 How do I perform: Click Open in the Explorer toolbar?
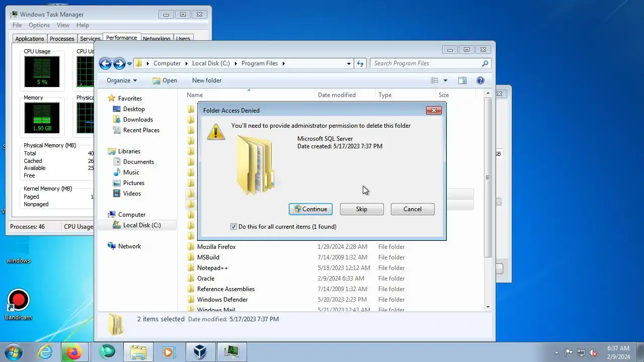coord(165,80)
